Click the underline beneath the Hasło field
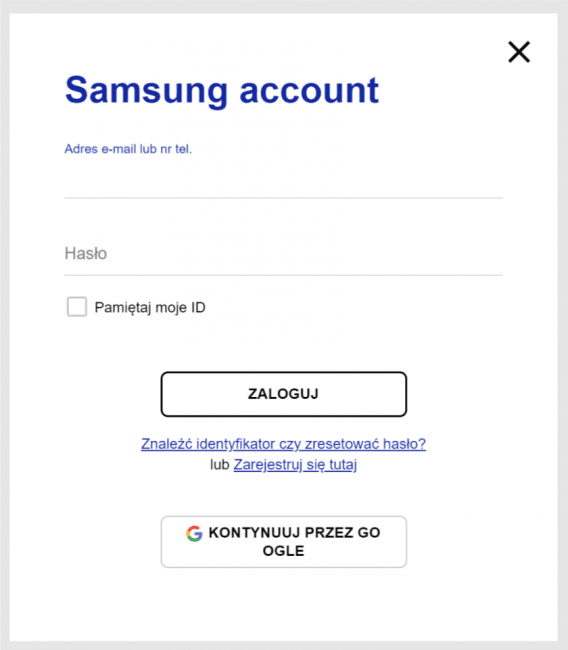The width and height of the screenshot is (568, 650). [284, 275]
